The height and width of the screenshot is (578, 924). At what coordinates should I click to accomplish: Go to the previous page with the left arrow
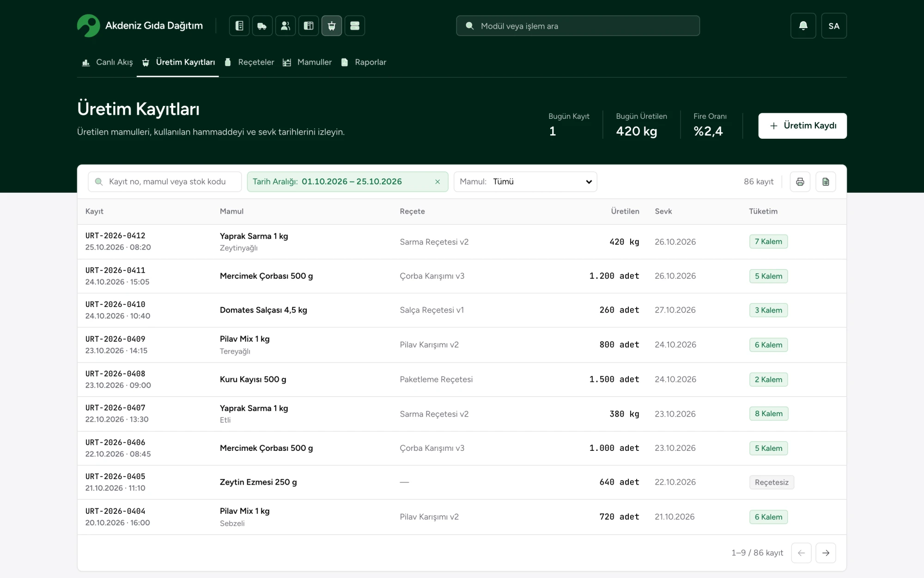click(801, 553)
